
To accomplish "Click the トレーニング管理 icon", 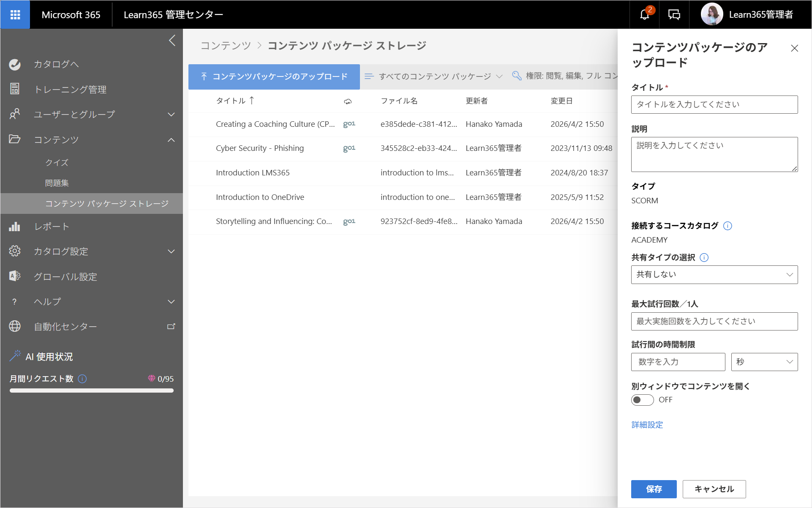I will pos(15,89).
